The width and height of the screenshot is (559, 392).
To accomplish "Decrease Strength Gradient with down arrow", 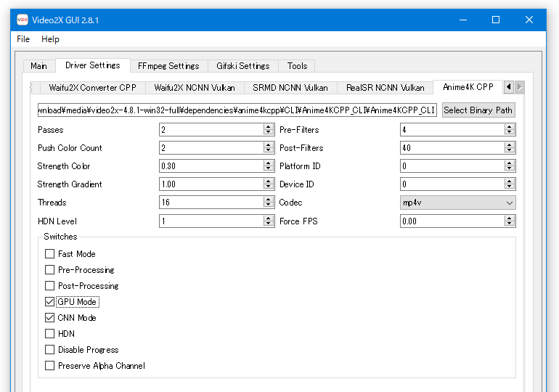I will pyautogui.click(x=269, y=187).
